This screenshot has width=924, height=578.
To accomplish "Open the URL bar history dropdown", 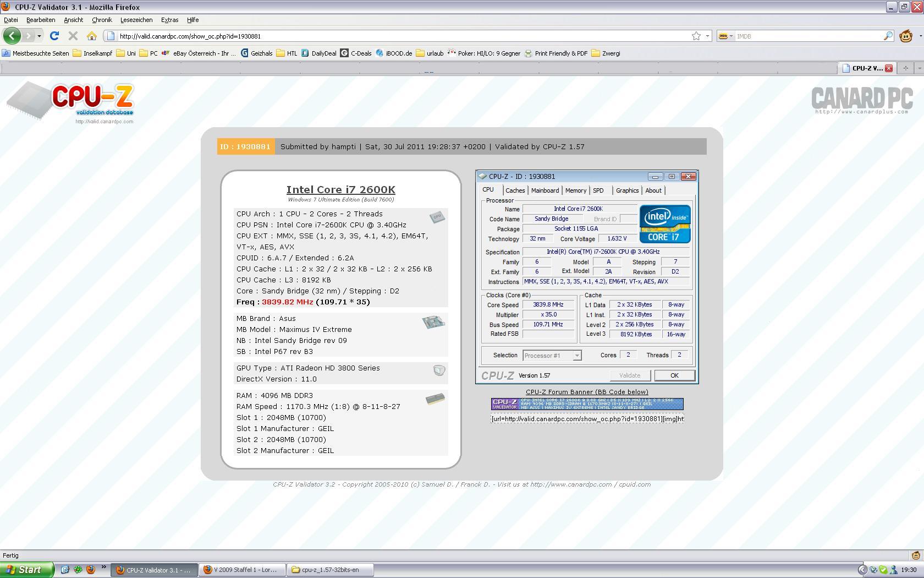I will tap(707, 36).
